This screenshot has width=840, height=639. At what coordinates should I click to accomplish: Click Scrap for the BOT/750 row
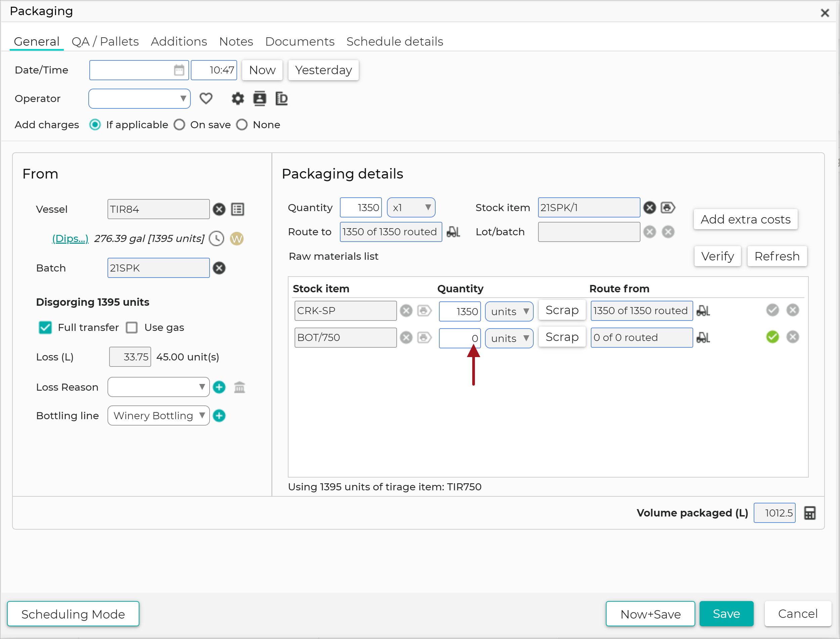coord(562,337)
